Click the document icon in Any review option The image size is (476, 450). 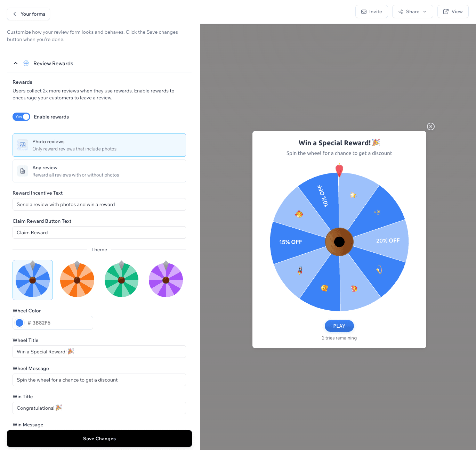click(23, 171)
